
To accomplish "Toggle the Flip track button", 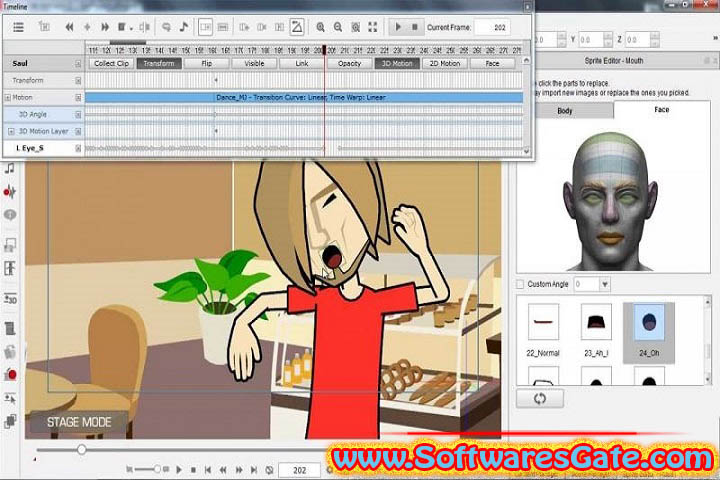I will click(x=207, y=63).
